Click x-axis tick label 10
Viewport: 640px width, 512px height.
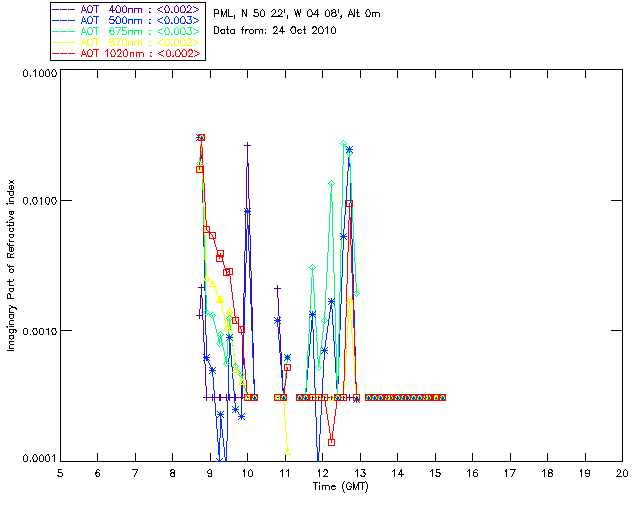pyautogui.click(x=247, y=473)
